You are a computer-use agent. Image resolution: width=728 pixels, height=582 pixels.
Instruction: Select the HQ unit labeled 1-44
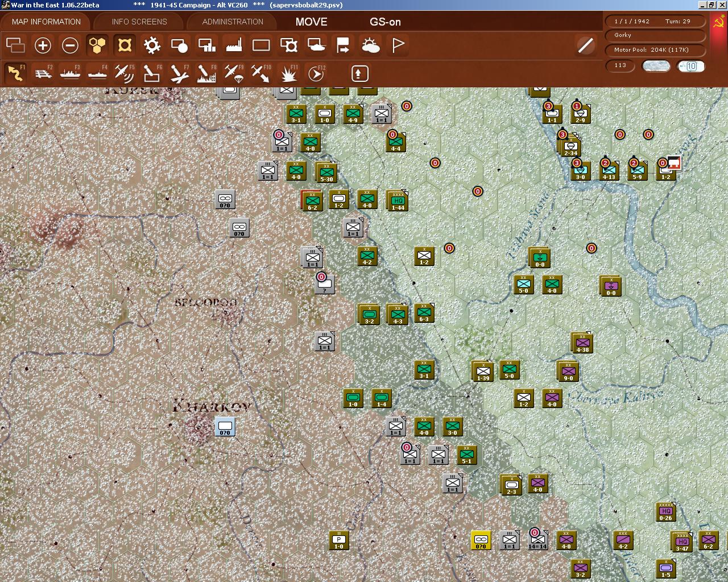397,200
